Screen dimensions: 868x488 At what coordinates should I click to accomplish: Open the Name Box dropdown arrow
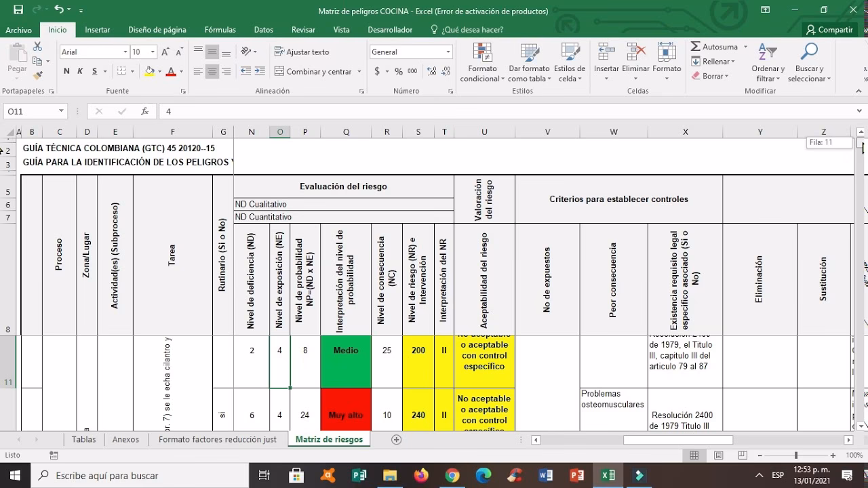(x=61, y=111)
